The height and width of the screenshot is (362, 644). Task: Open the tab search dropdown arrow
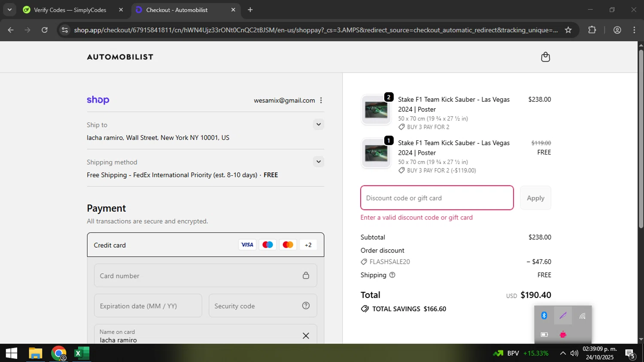(x=9, y=9)
